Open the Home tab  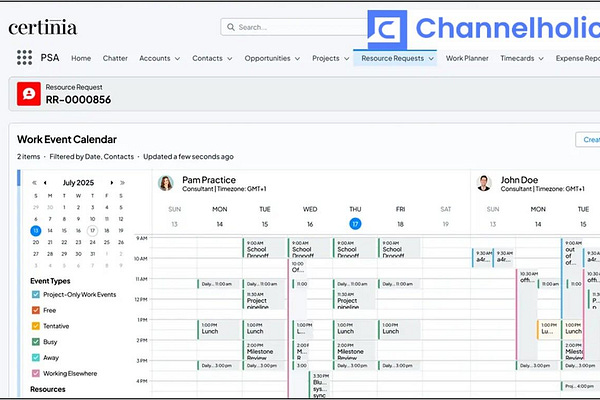81,58
